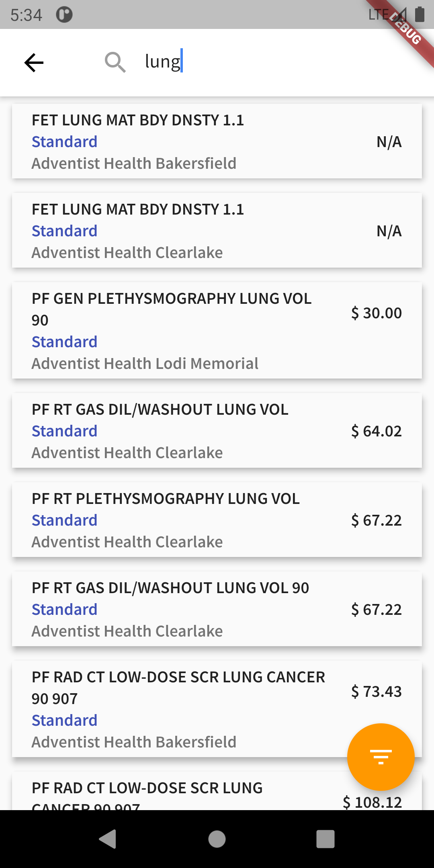434x868 pixels.
Task: Select PF GEN PLETHYSMOGRAPHY LUNG VOL 90 result
Action: 217,330
